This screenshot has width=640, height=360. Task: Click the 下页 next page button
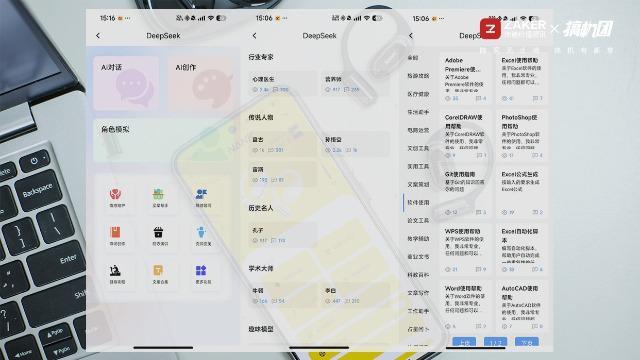[527, 342]
